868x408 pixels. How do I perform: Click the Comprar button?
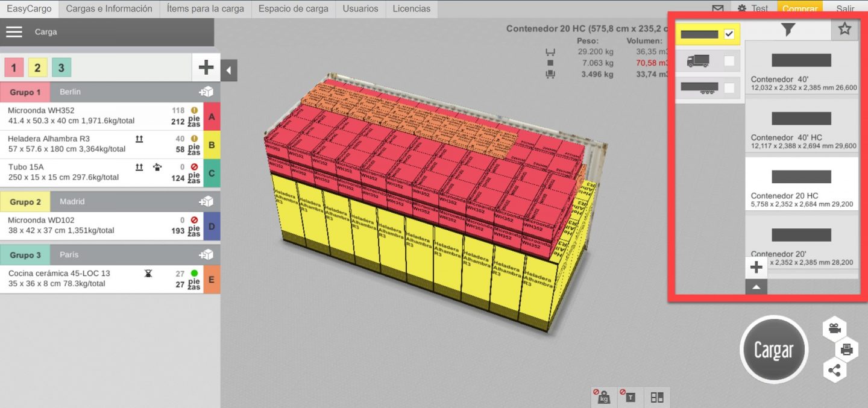[x=800, y=9]
